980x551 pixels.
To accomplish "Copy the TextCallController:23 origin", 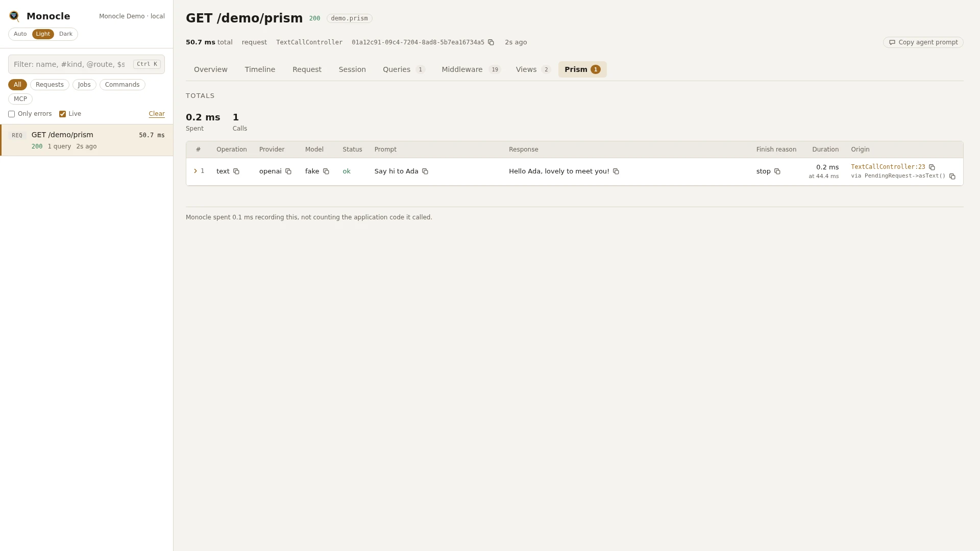I will tap(932, 167).
